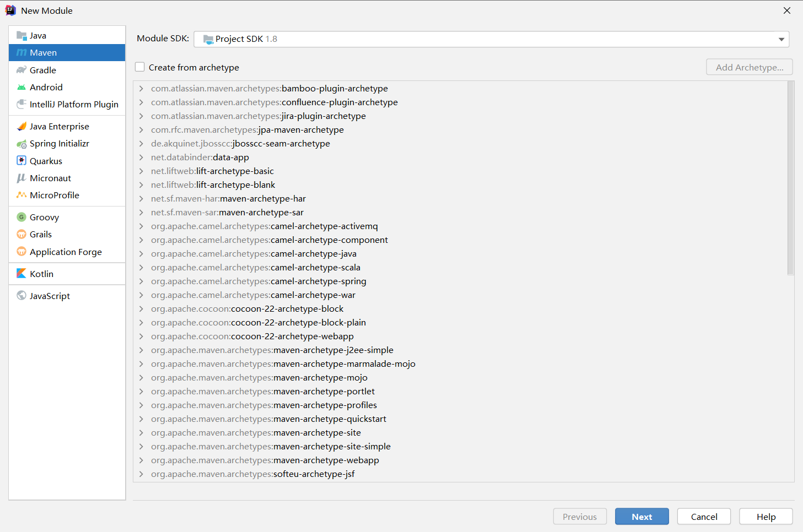Click the Java Enterprise icon
The height and width of the screenshot is (532, 803).
click(21, 127)
